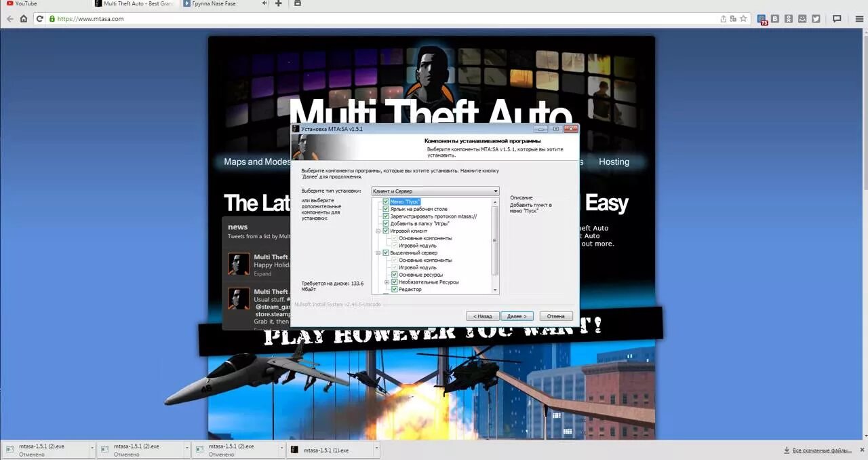The image size is (868, 460).
Task: Click "Описание" label in installer
Action: coord(521,198)
